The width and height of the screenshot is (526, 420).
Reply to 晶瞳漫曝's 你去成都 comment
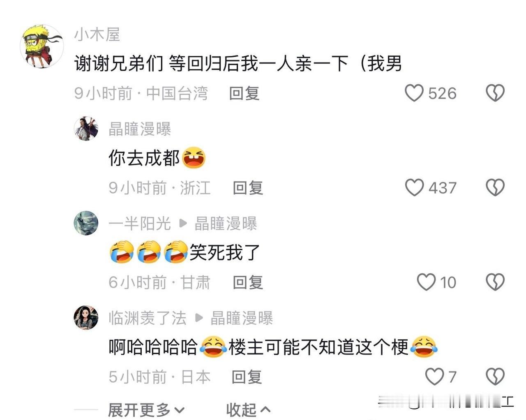(x=248, y=188)
